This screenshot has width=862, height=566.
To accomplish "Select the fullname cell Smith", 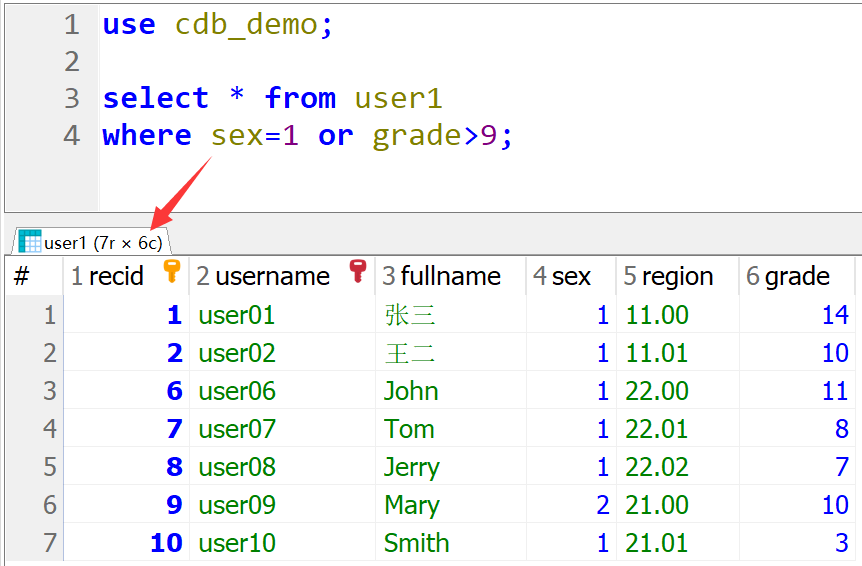I will (x=416, y=543).
